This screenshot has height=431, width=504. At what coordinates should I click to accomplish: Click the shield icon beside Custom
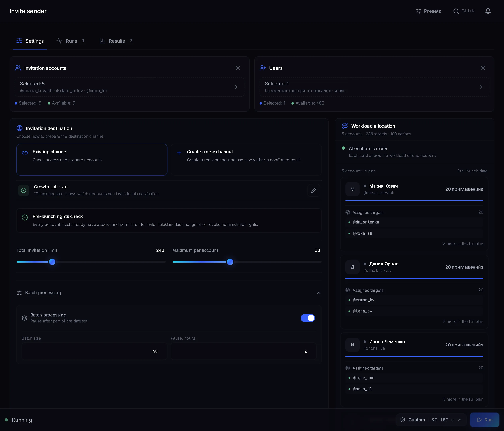tap(403, 420)
